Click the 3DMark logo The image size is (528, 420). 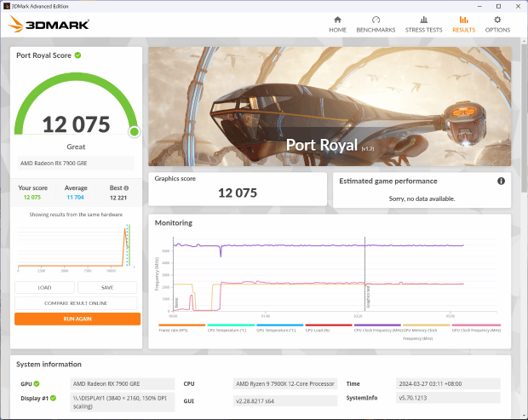(49, 24)
